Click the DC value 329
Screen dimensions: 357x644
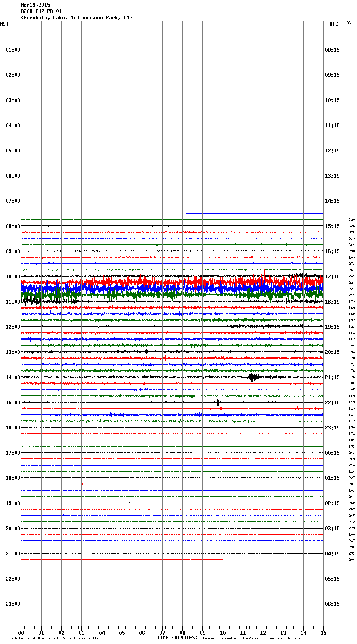point(352,220)
